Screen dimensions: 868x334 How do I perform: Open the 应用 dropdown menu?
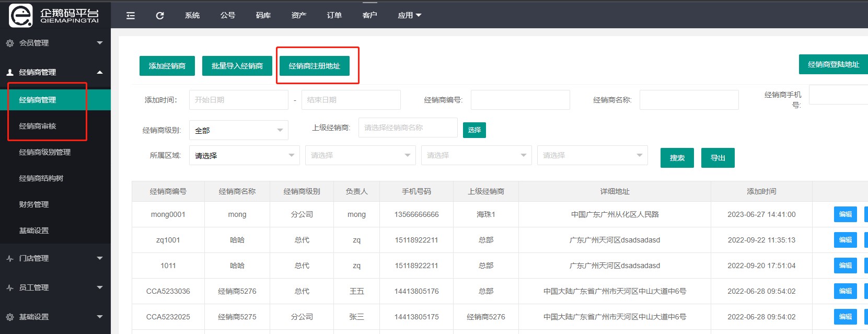pyautogui.click(x=409, y=15)
